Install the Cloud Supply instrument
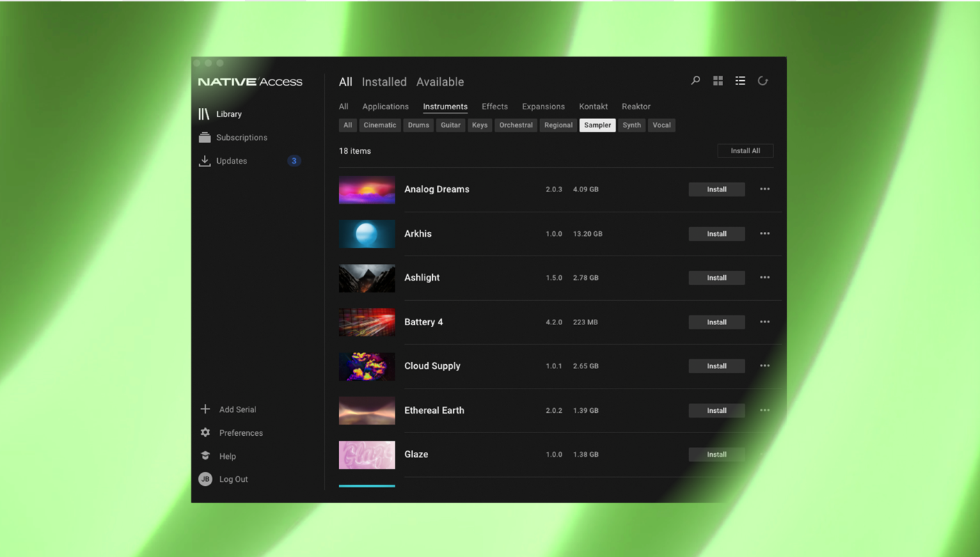Image resolution: width=980 pixels, height=557 pixels. 716,366
